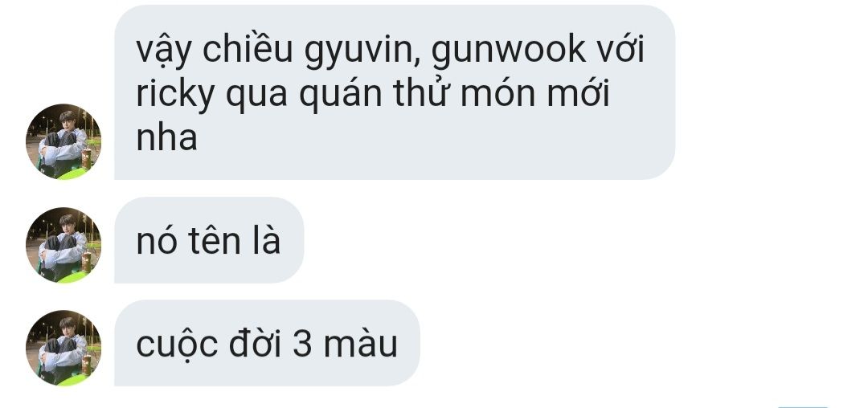Open the avatar beside the gyuvin message
868x408 pixels.
[63, 141]
